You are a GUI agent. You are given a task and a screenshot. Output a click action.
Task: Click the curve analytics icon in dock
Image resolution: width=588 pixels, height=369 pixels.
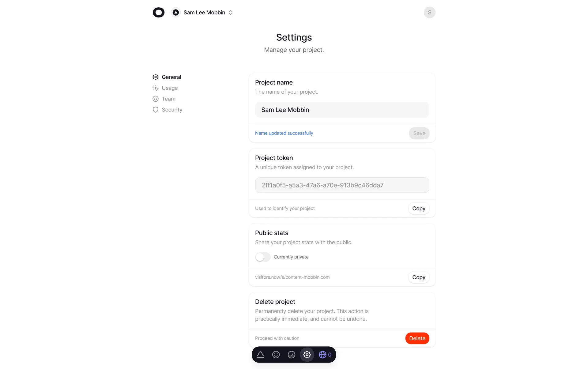[260, 355]
